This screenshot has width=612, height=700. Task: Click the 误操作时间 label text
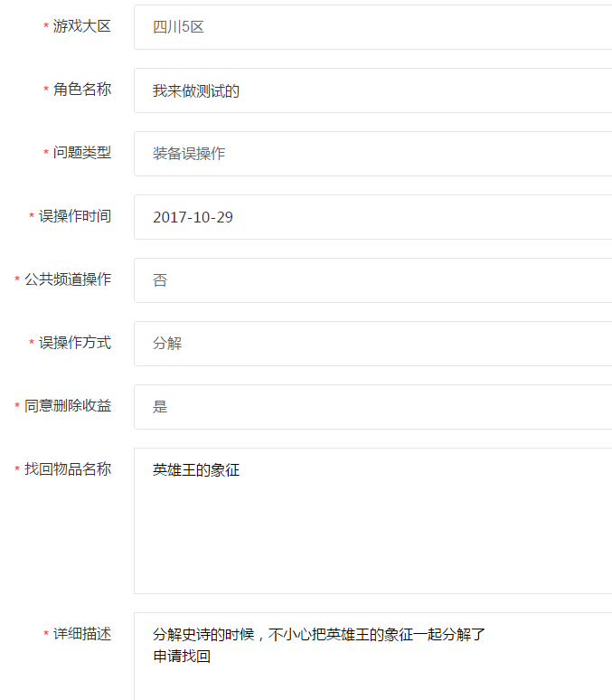pos(74,216)
